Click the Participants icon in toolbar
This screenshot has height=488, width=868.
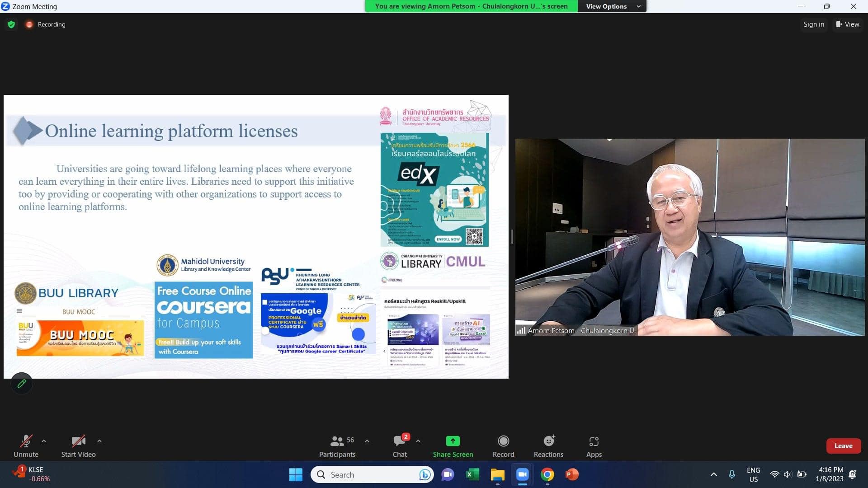click(x=337, y=441)
